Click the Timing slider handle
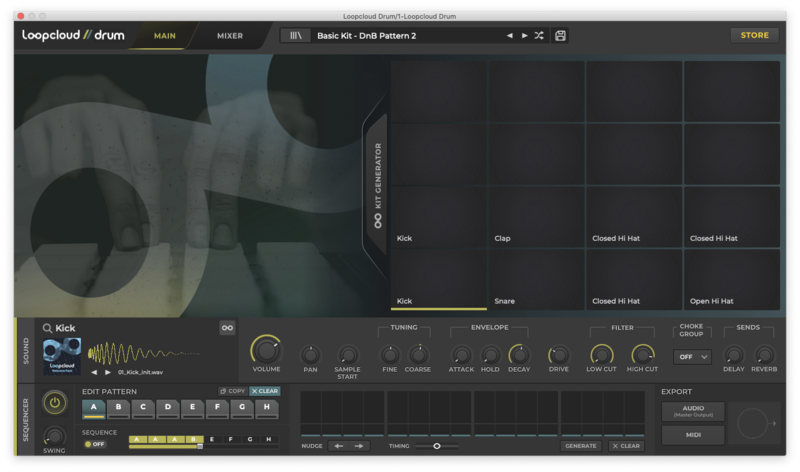 click(437, 446)
